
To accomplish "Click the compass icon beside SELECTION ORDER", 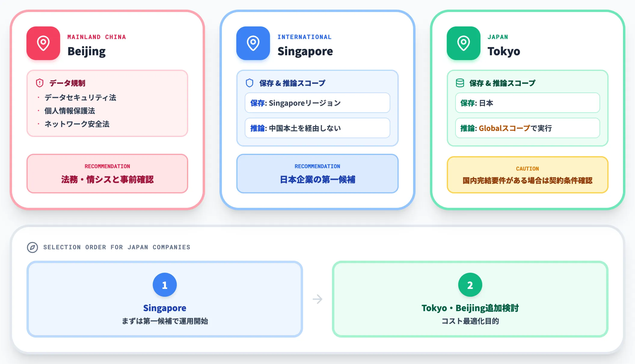I will [x=32, y=247].
